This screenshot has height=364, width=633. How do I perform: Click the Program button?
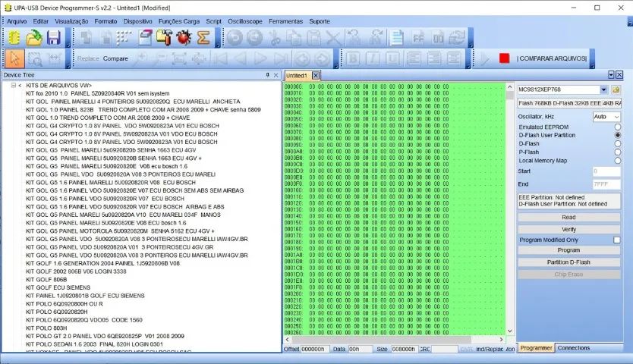(568, 250)
